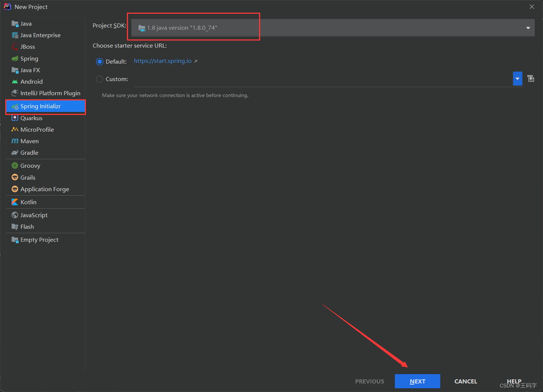Click 'Choose starter service URL:' text

tap(130, 46)
